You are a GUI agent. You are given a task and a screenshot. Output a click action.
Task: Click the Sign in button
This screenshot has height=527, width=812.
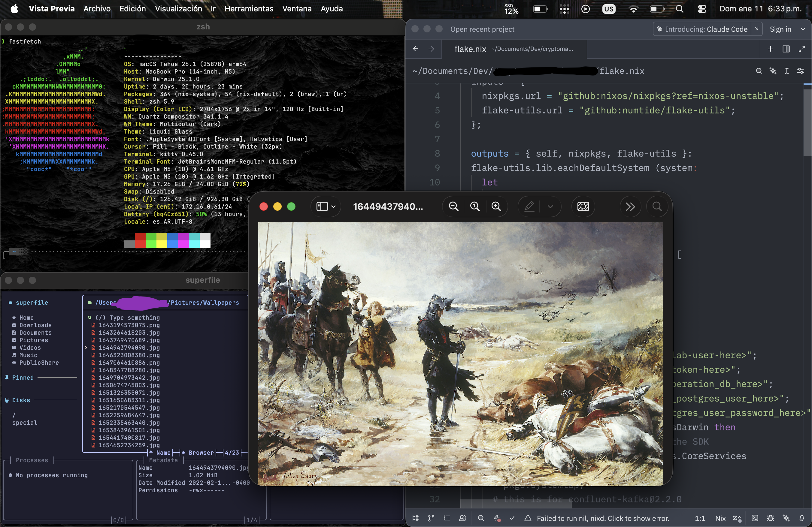point(780,29)
